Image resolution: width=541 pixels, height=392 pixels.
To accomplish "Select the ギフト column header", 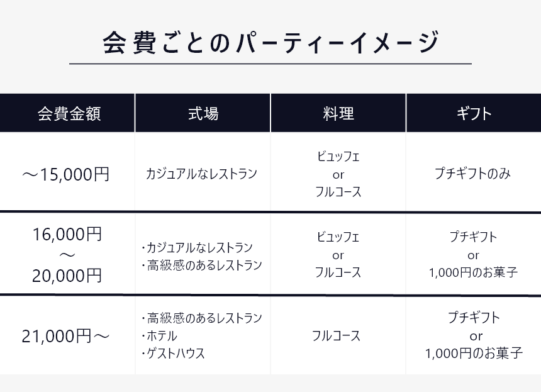I will 474,113.
